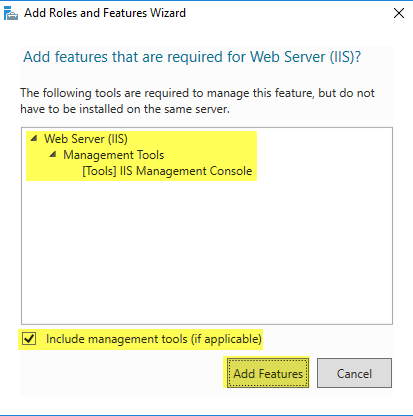Screen dimensions: 413x416
Task: Click the right edge of the features list box
Action: tap(392, 226)
